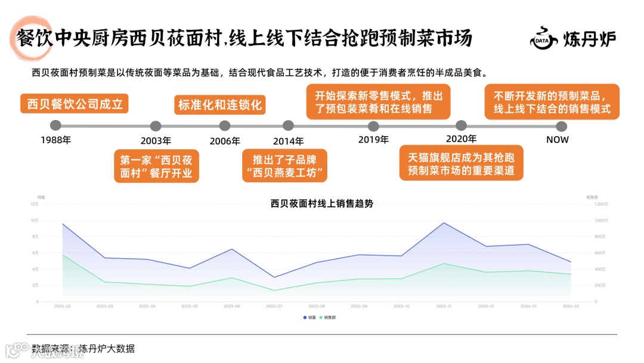Click the 2万 left axis value
644x363 pixels.
(35, 285)
